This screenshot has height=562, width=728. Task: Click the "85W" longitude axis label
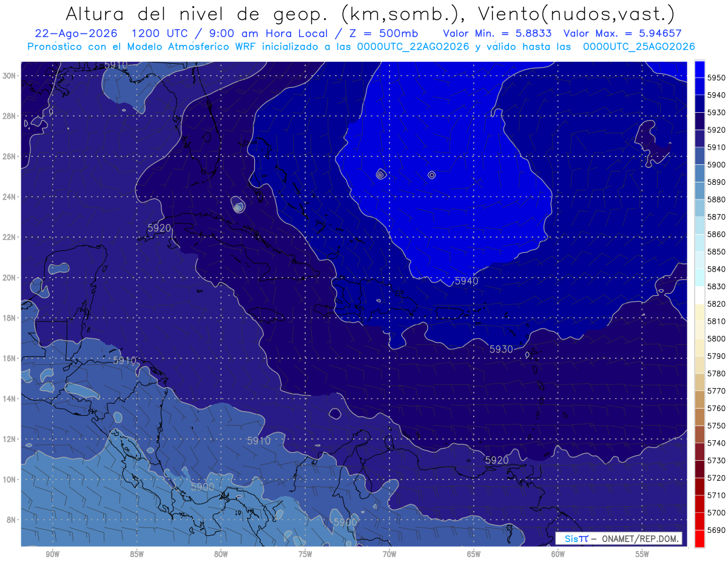coord(137,554)
